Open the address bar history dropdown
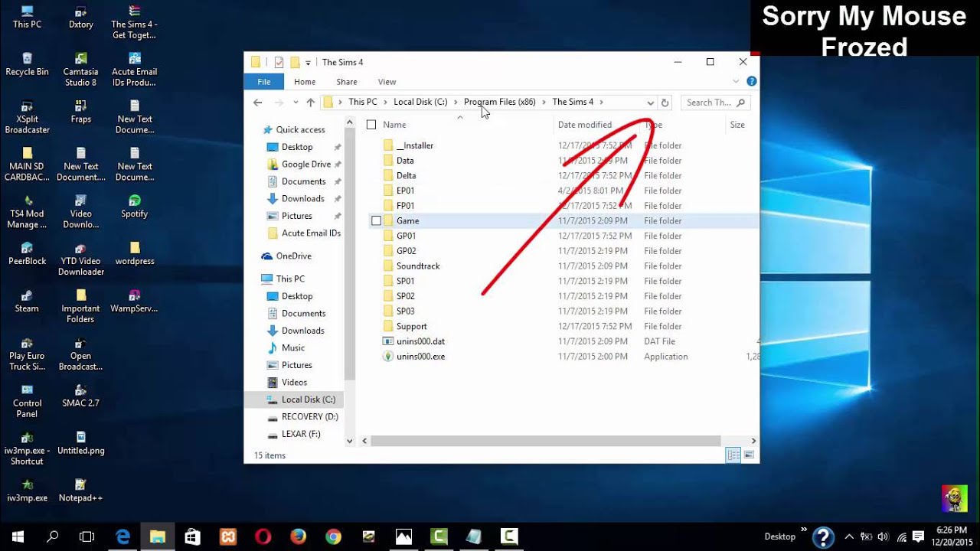This screenshot has width=980, height=551. (x=650, y=103)
